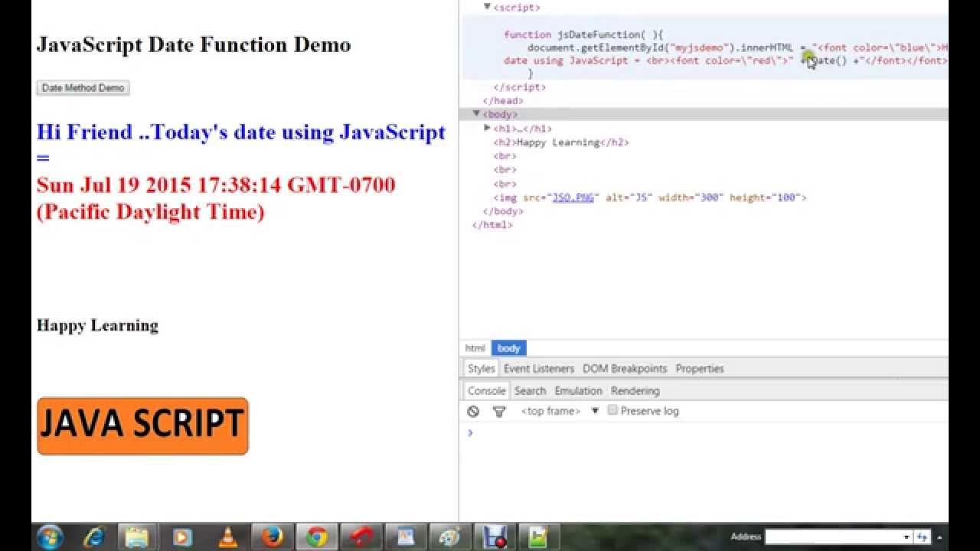The height and width of the screenshot is (551, 980).
Task: Open the media player taskbar icon
Action: click(182, 537)
